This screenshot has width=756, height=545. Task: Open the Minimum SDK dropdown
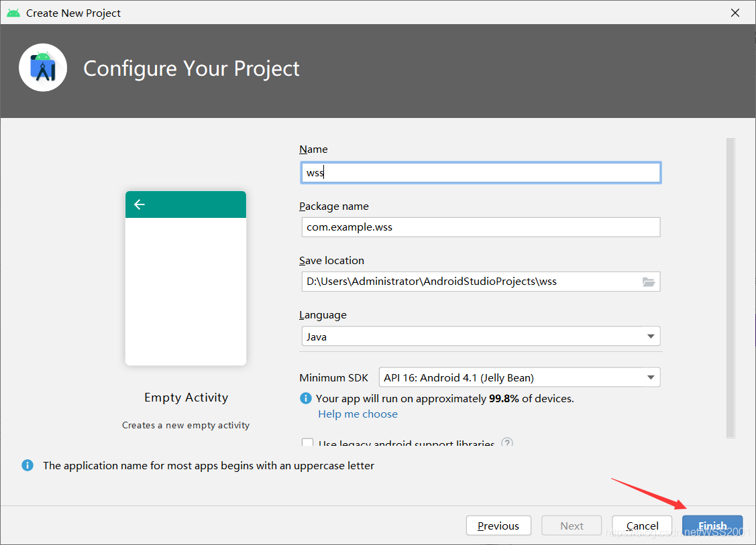tap(519, 377)
